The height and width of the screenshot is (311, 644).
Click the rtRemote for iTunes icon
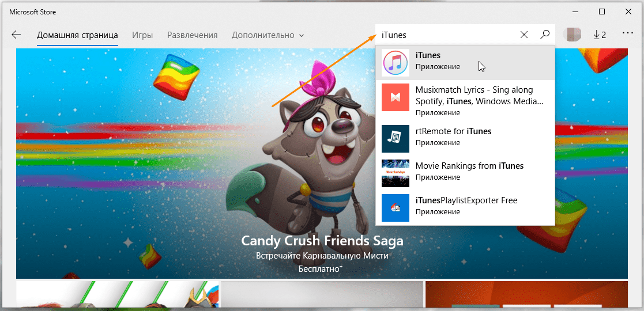(395, 139)
